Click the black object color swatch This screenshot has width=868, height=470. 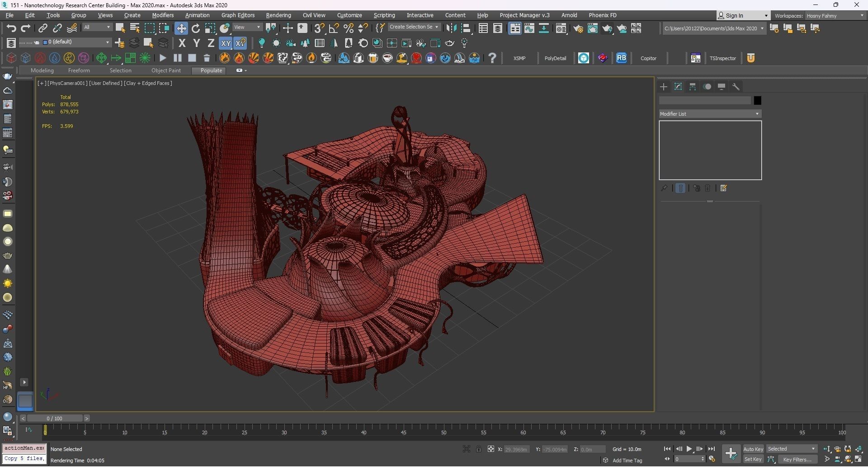(x=757, y=101)
